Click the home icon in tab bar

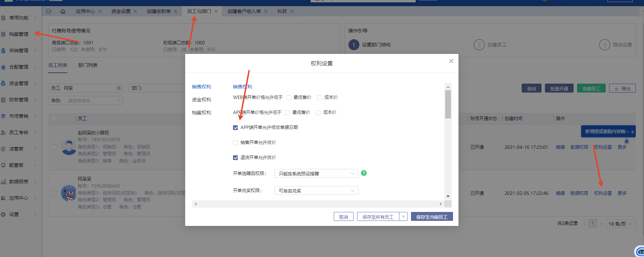pyautogui.click(x=63, y=11)
